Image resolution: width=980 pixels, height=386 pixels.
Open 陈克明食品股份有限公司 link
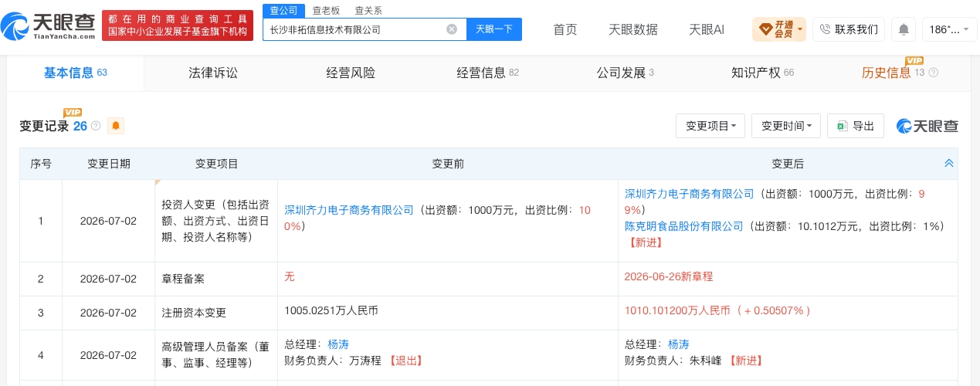(683, 226)
